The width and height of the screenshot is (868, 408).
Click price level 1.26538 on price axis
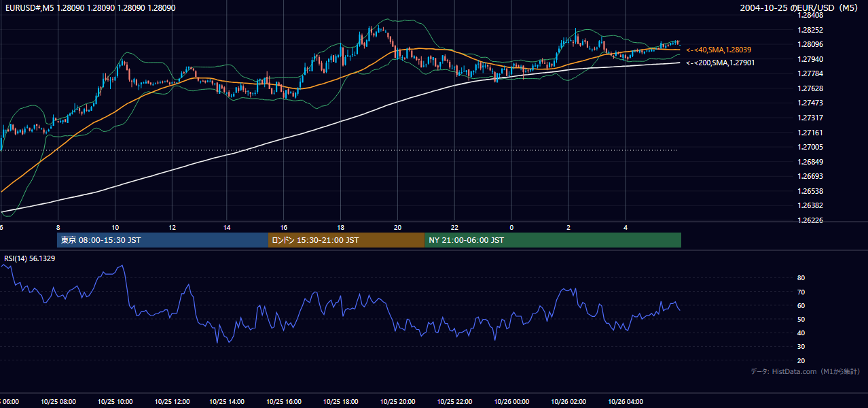tap(810, 191)
